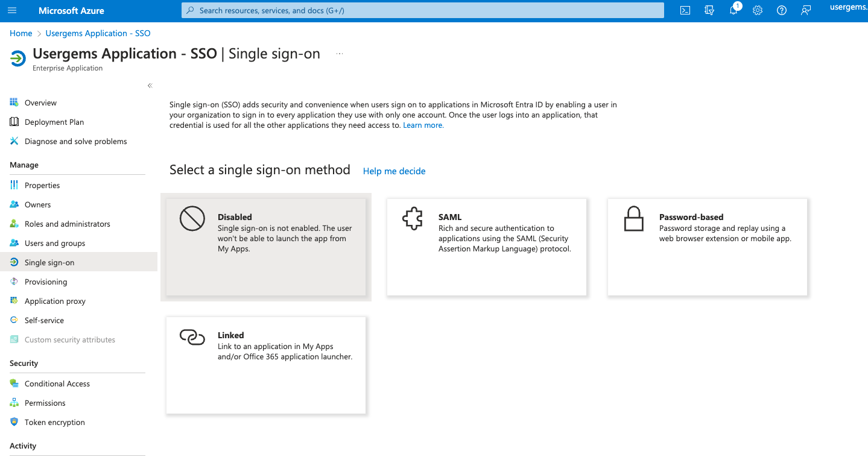The height and width of the screenshot is (460, 868).
Task: Select Single sign-on in sidebar
Action: pyautogui.click(x=78, y=262)
